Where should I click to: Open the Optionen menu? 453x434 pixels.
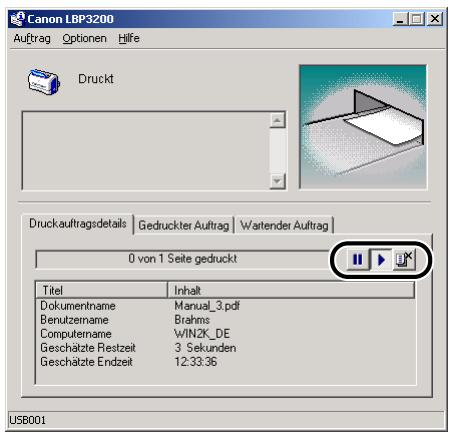pyautogui.click(x=84, y=38)
